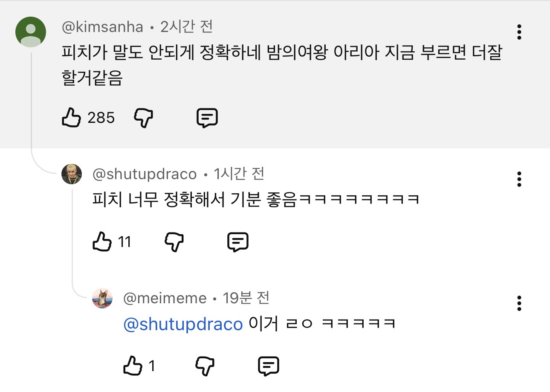The height and width of the screenshot is (392, 550).
Task: Open more options for @meimeme comment
Action: (x=519, y=303)
